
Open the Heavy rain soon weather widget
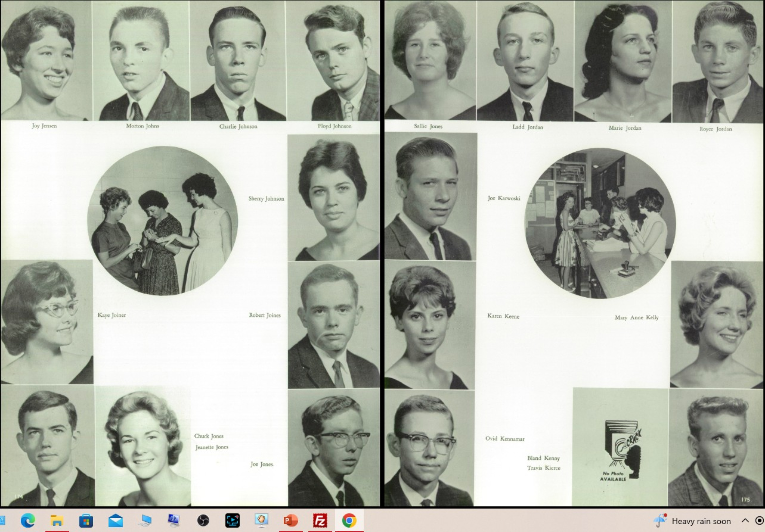693,521
